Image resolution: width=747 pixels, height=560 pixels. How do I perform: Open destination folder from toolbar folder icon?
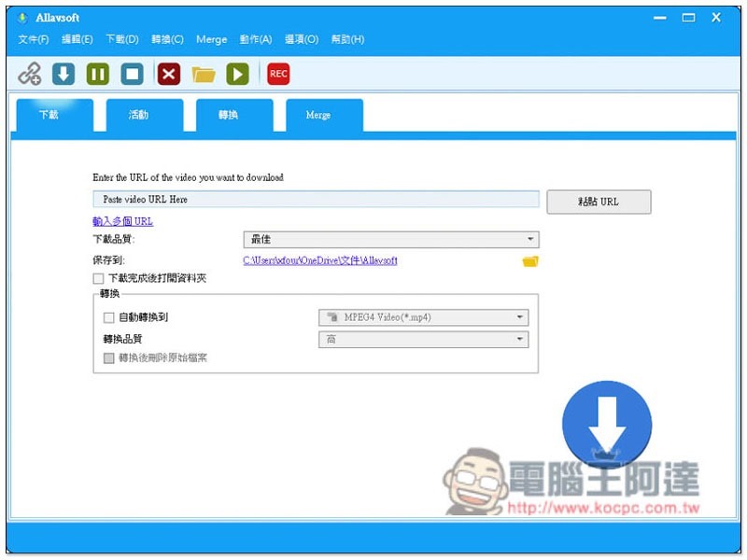pyautogui.click(x=204, y=75)
